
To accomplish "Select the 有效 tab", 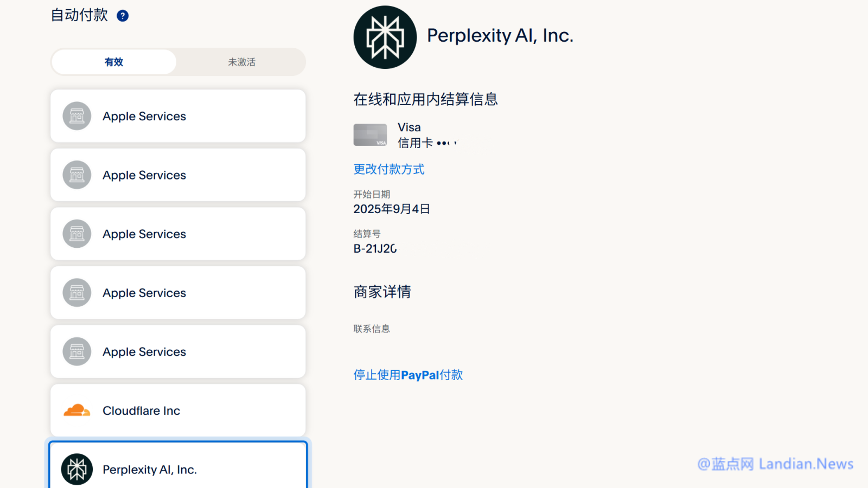I will [x=114, y=62].
